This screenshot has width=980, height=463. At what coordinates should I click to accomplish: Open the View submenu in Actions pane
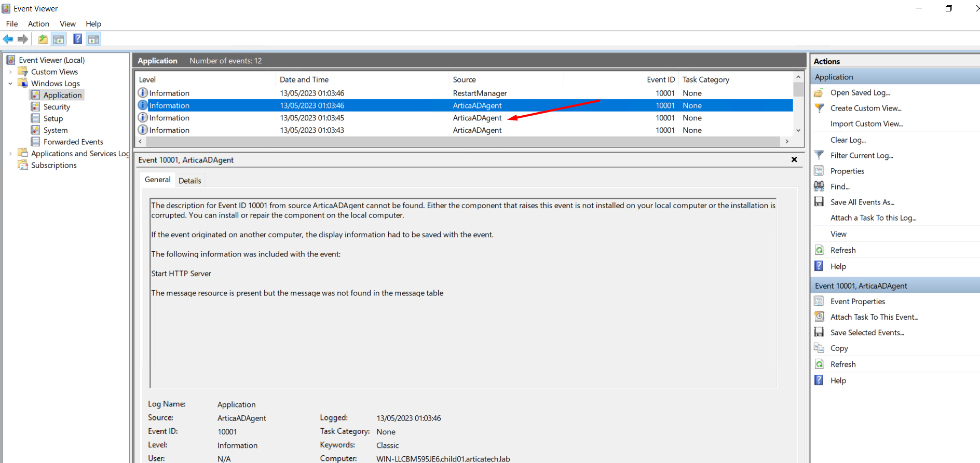838,234
